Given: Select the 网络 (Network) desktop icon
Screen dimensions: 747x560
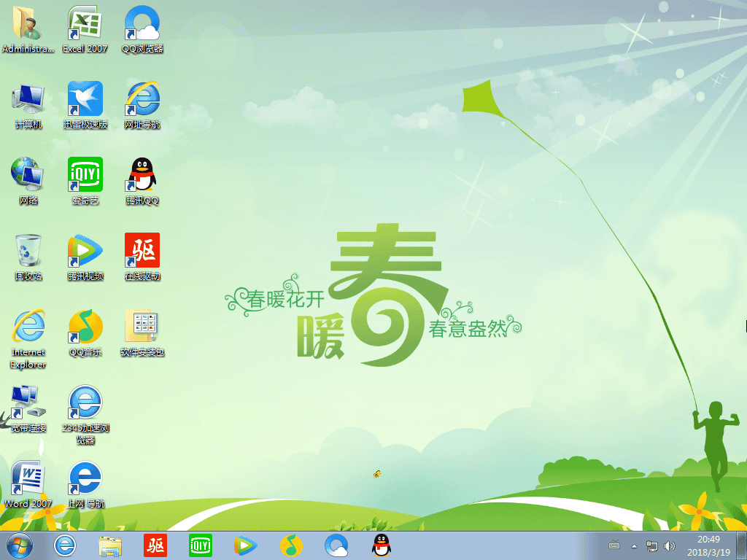Looking at the screenshot, I should point(28,182).
